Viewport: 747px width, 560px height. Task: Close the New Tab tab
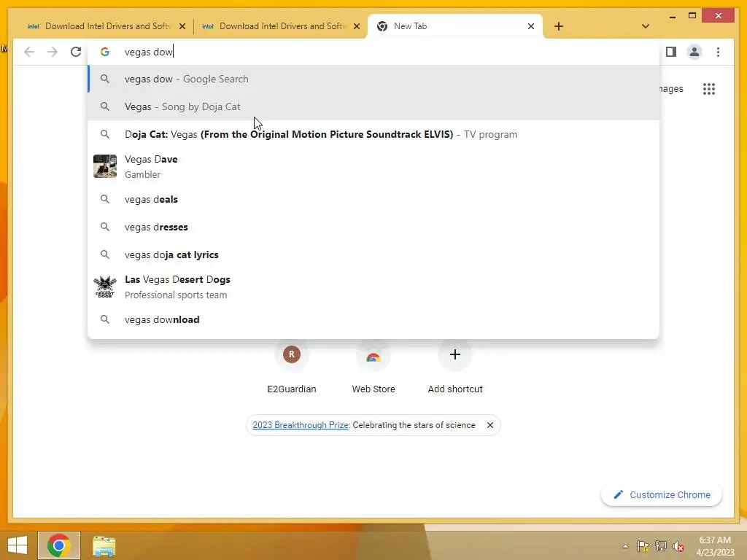tap(531, 26)
